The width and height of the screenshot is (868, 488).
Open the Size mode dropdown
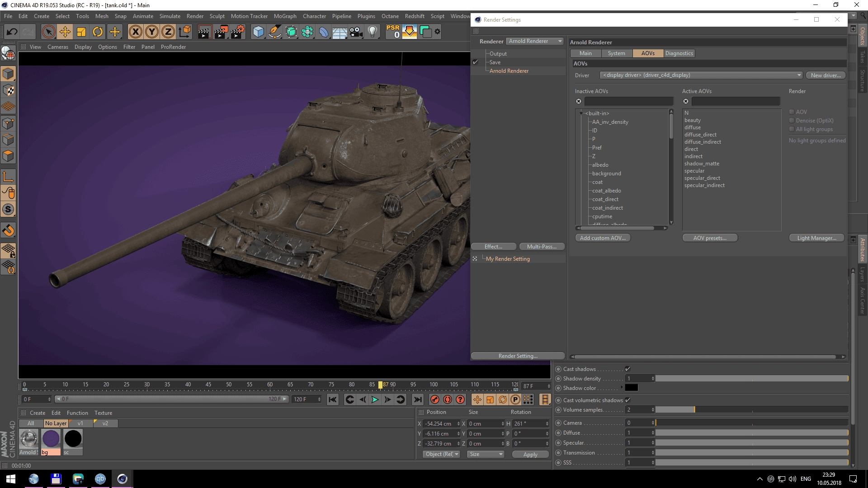[x=486, y=454]
